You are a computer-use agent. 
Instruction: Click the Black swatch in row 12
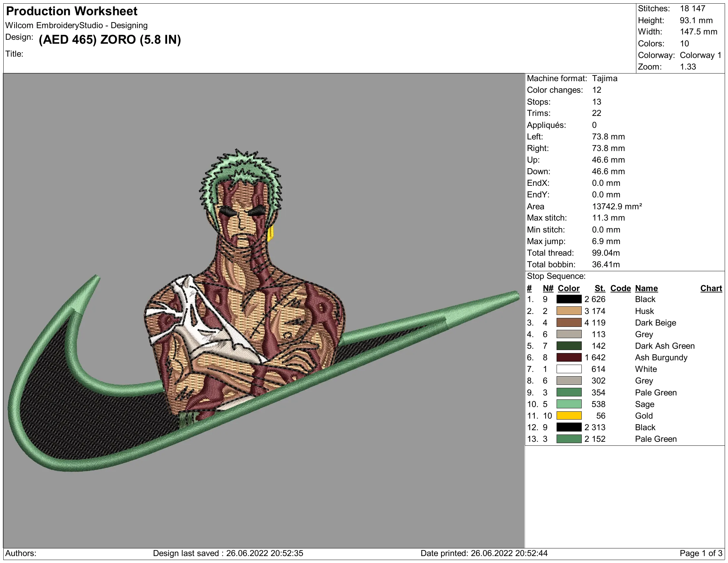(x=569, y=427)
